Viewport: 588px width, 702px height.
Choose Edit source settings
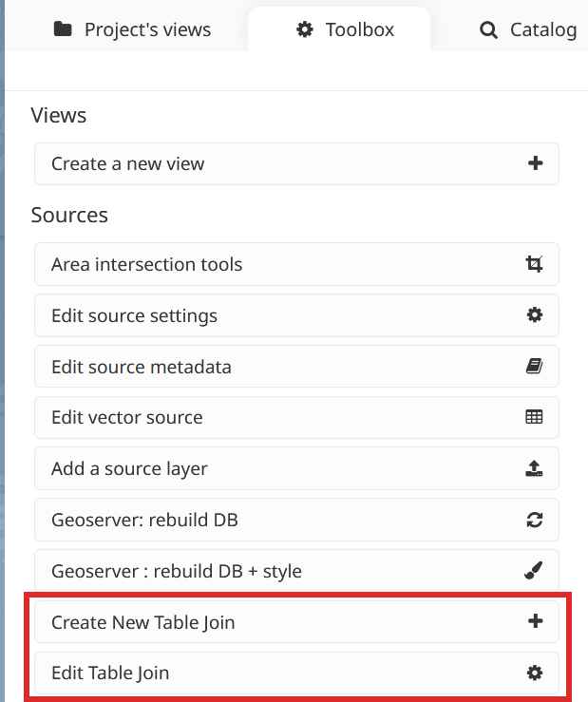[135, 315]
